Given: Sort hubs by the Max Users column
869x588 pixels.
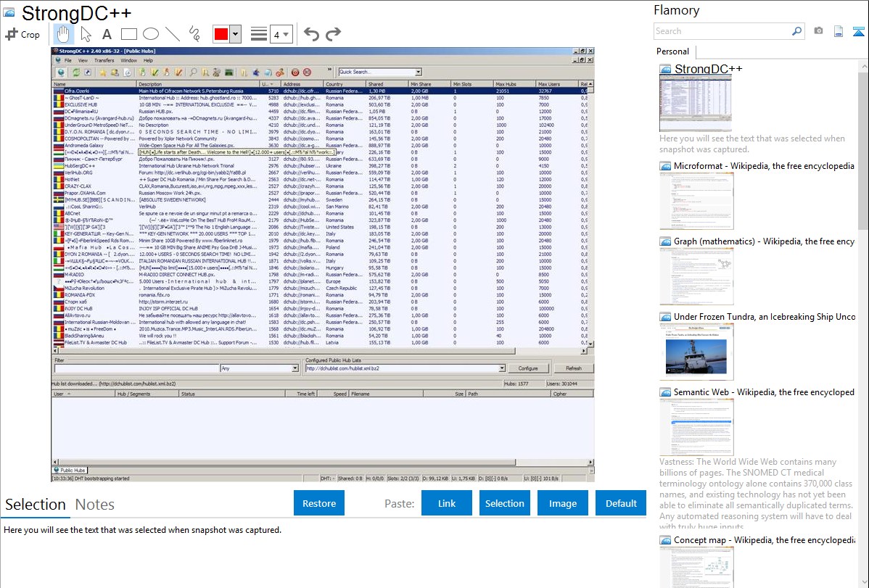Looking at the screenshot, I should [556, 84].
